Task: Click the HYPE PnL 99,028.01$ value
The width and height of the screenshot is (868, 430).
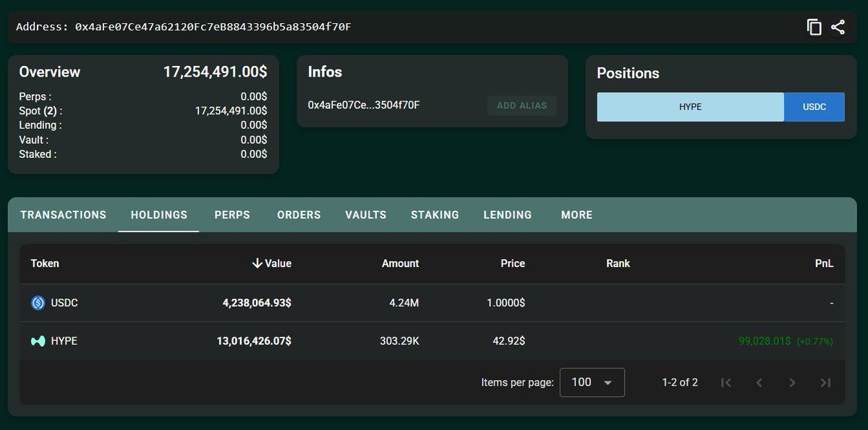Action: (765, 340)
